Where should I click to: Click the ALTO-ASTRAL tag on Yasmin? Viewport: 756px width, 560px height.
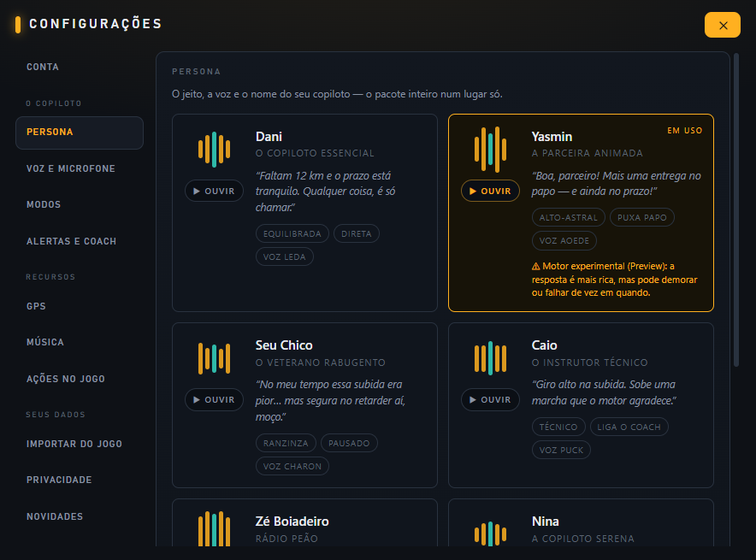click(x=569, y=217)
